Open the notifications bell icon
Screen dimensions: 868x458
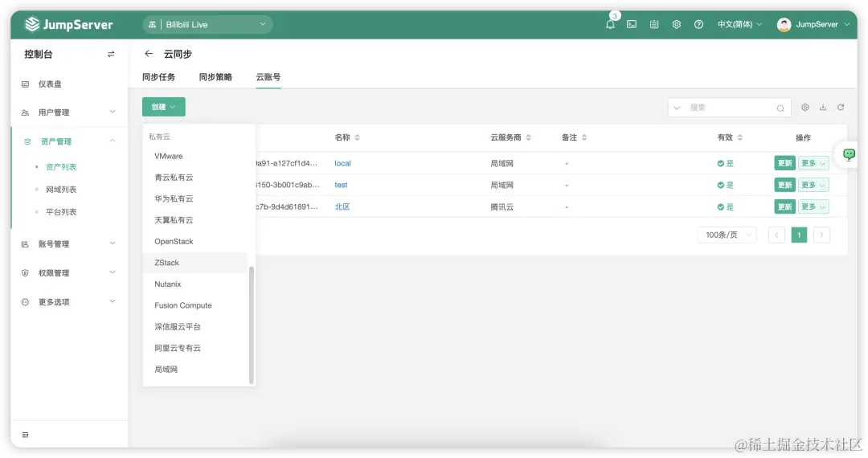(x=610, y=24)
